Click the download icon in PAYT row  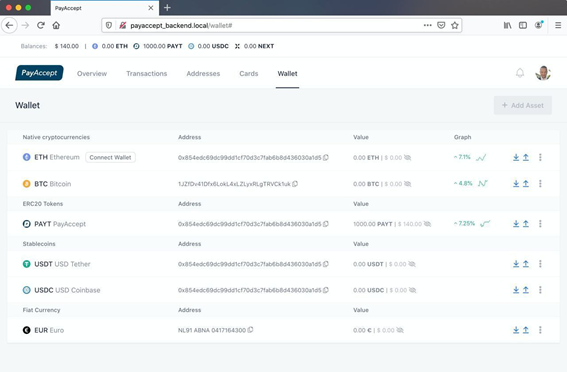coord(516,224)
